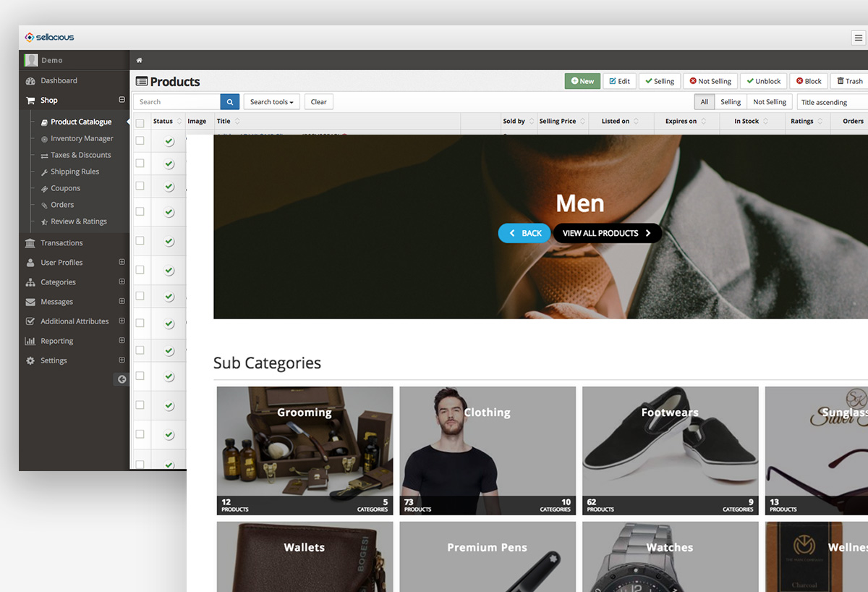Sort the table by Listed on
The image size is (868, 592).
(621, 122)
